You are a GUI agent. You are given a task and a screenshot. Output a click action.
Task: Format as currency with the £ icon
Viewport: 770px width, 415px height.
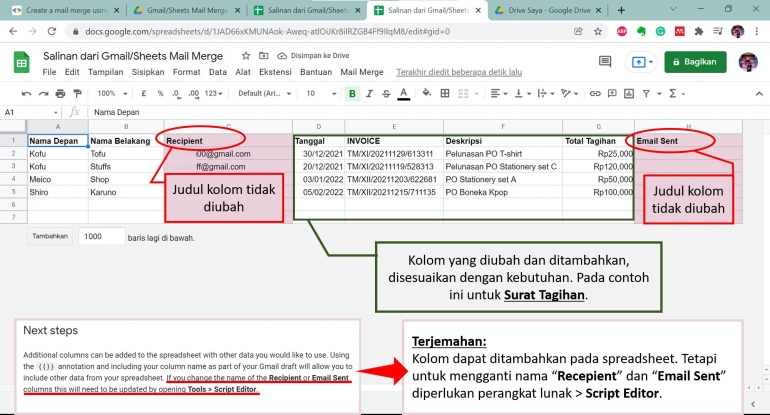144,93
